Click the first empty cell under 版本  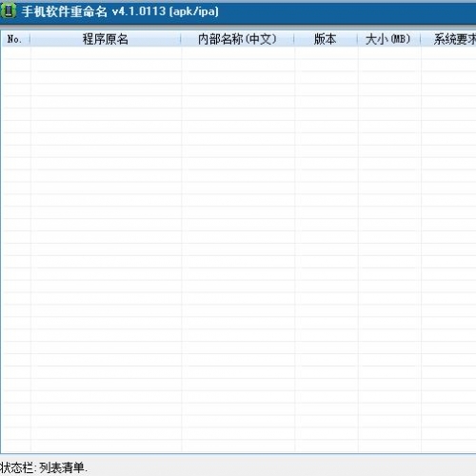point(327,53)
